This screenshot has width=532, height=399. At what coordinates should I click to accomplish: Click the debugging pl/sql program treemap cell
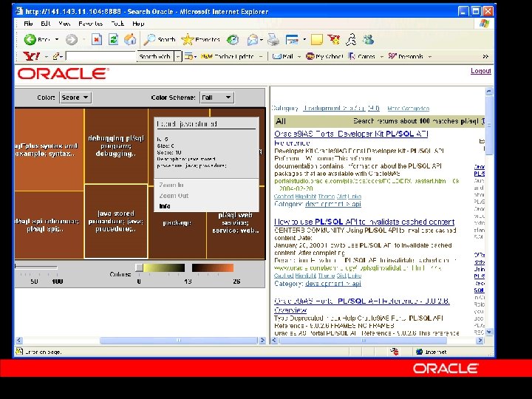point(116,146)
